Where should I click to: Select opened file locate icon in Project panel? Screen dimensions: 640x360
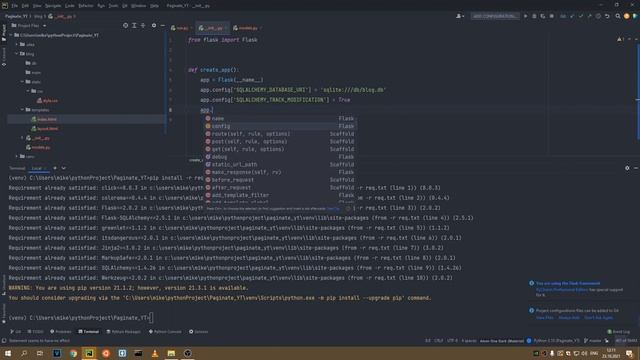125,25
